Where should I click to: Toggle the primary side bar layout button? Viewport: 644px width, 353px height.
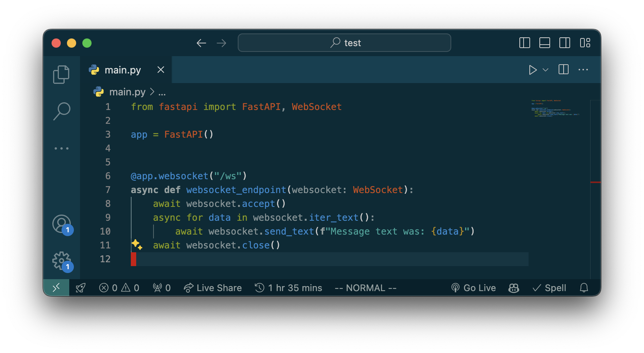pyautogui.click(x=524, y=43)
